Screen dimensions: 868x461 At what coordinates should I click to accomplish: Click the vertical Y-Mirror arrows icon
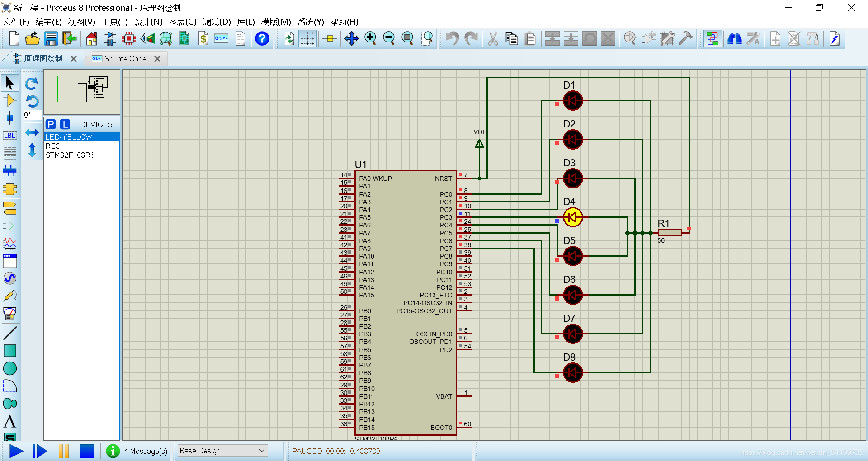tap(32, 150)
